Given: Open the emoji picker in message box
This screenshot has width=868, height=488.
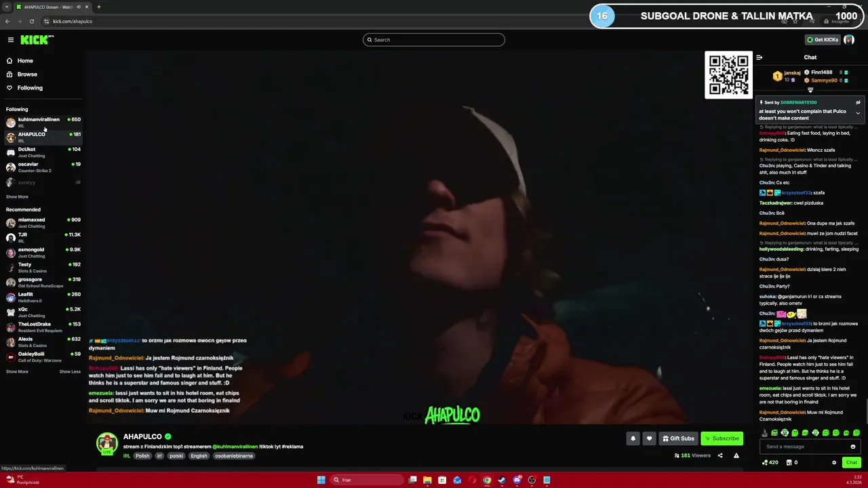Looking at the screenshot, I should click(x=853, y=447).
